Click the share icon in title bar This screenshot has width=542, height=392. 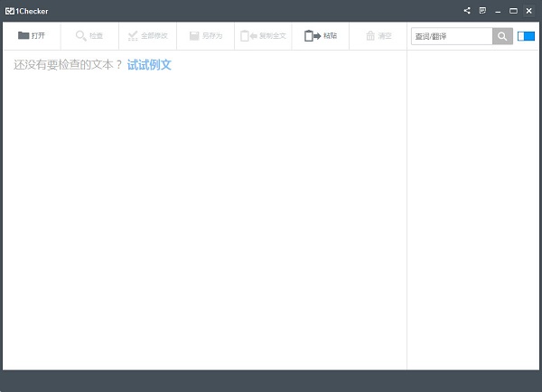[x=467, y=11]
